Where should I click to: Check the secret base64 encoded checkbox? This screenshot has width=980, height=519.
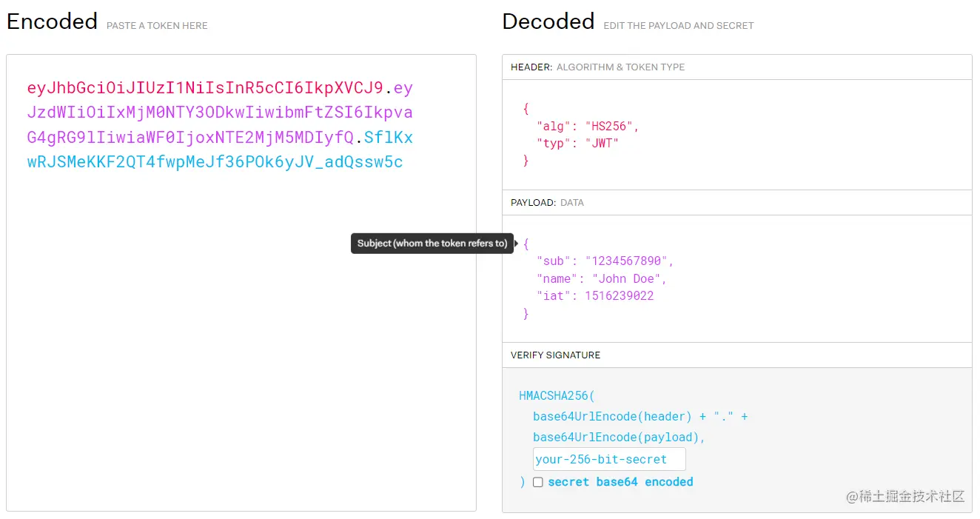tap(538, 482)
